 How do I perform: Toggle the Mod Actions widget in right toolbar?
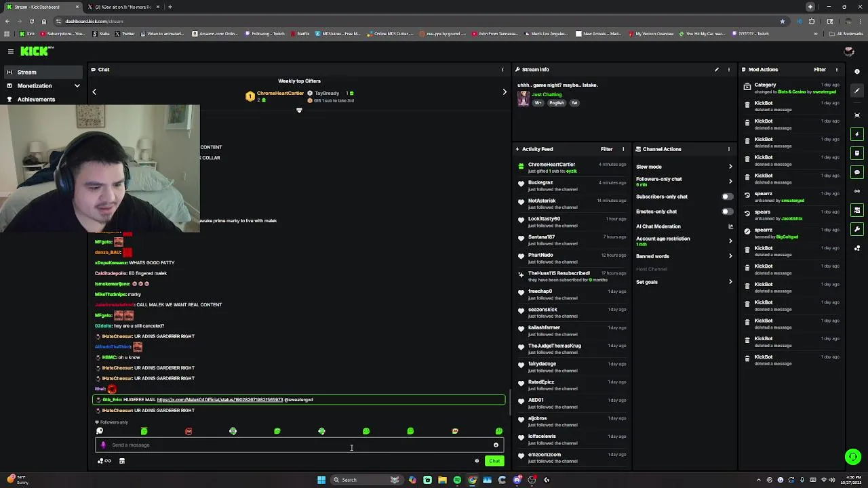coord(857,153)
